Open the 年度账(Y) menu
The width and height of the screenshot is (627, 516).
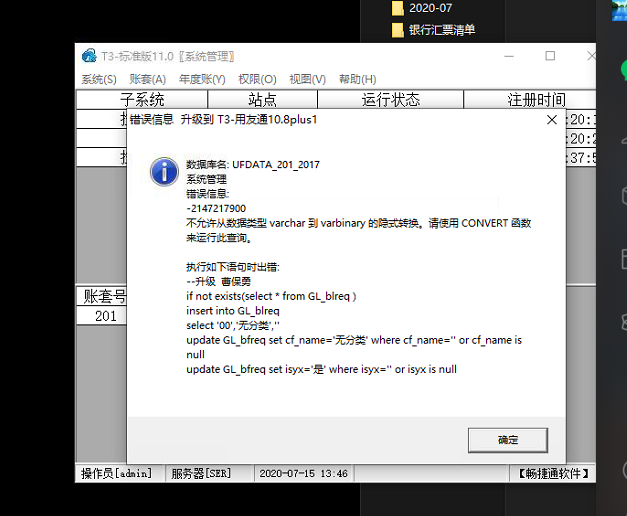pos(202,79)
